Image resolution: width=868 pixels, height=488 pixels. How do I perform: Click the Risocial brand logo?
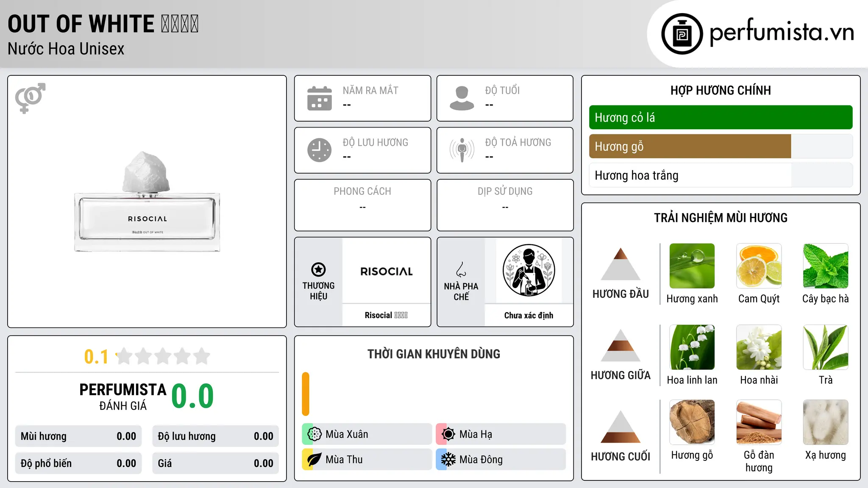[387, 272]
